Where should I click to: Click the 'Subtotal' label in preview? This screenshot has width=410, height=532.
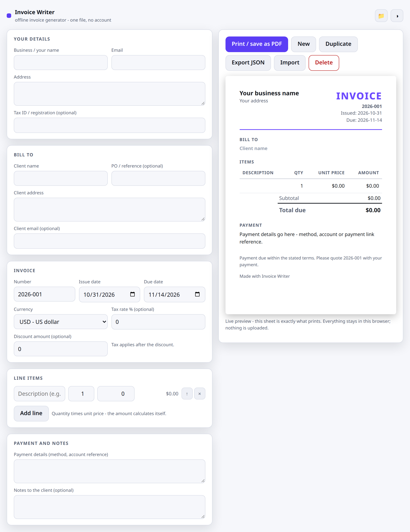click(289, 198)
